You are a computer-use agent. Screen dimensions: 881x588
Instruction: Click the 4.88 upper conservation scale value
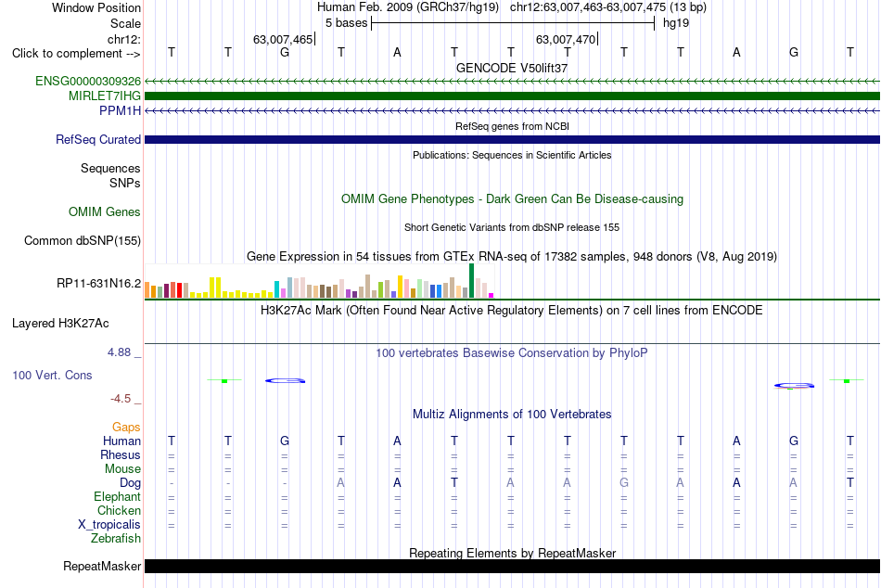tap(119, 352)
